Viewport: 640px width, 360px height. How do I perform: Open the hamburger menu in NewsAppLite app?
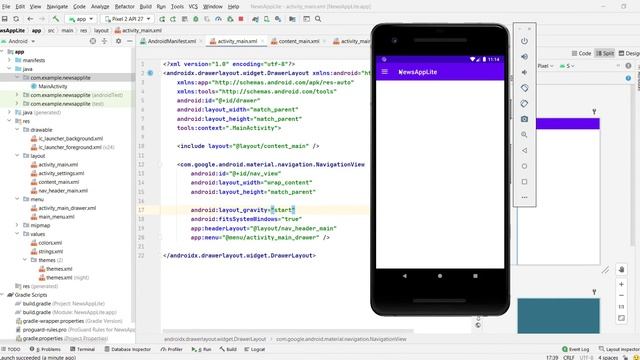point(384,72)
